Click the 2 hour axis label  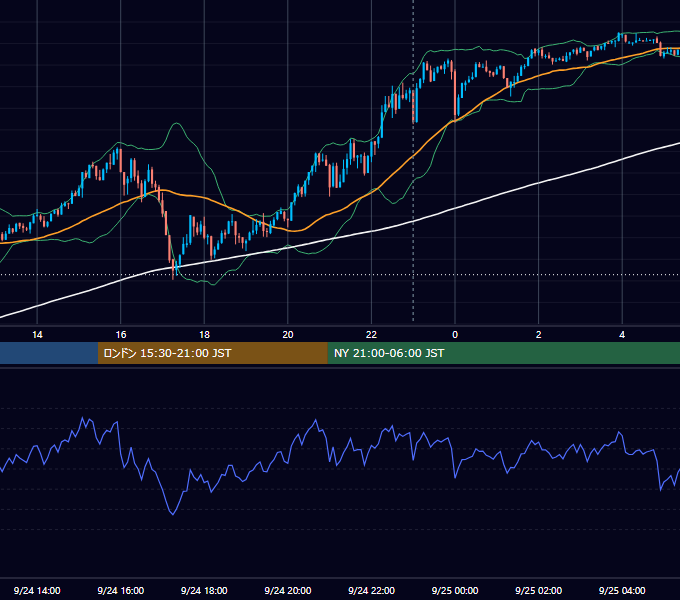pos(539,335)
